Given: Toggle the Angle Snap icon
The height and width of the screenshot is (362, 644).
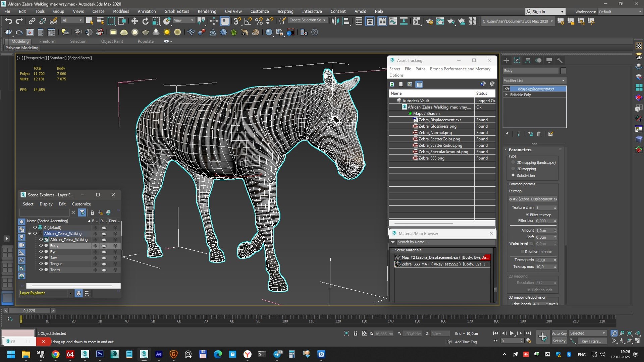Looking at the screenshot, I should click(248, 21).
